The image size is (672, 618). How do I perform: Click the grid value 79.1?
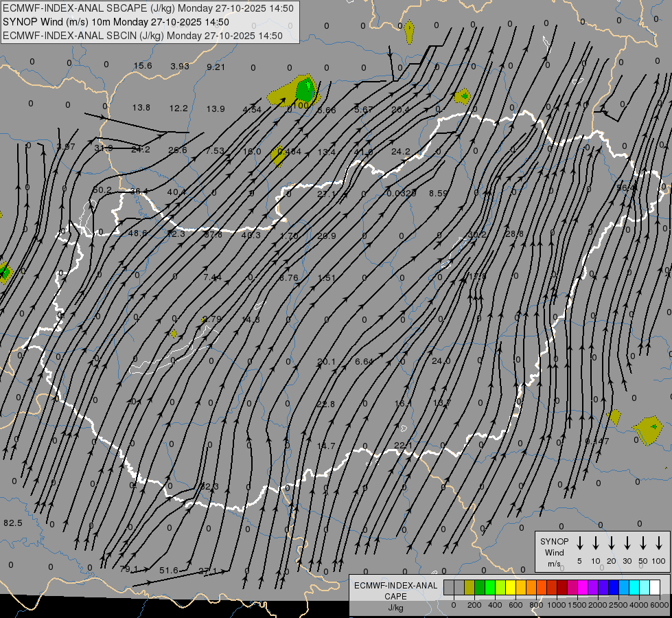129,569
